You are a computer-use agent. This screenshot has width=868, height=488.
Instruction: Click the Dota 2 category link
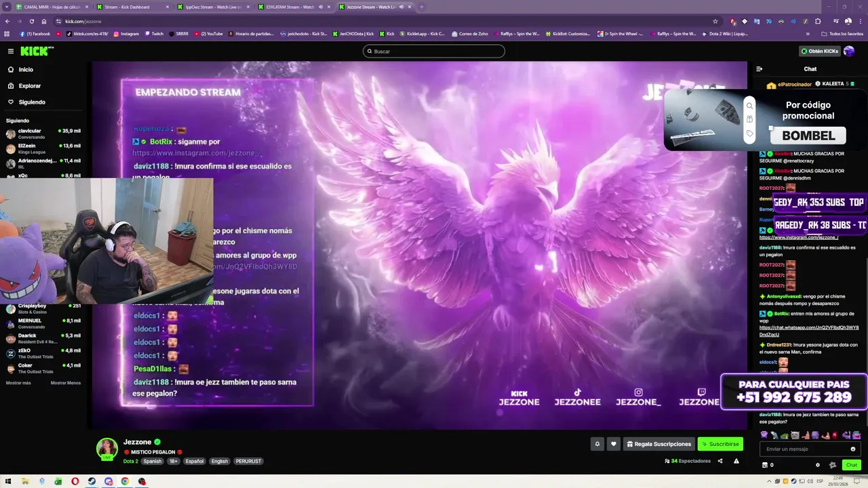tap(130, 461)
